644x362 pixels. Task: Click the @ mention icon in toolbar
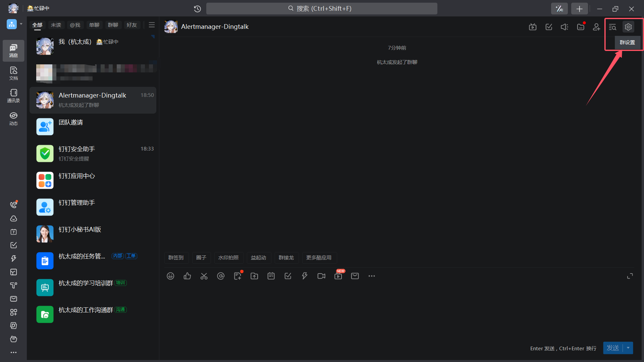click(x=221, y=276)
